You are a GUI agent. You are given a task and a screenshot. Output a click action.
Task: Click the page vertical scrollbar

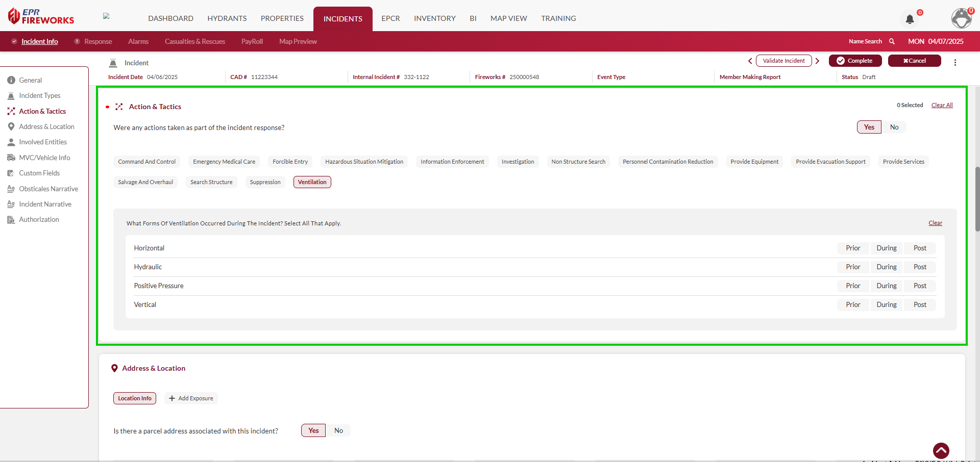tap(977, 199)
